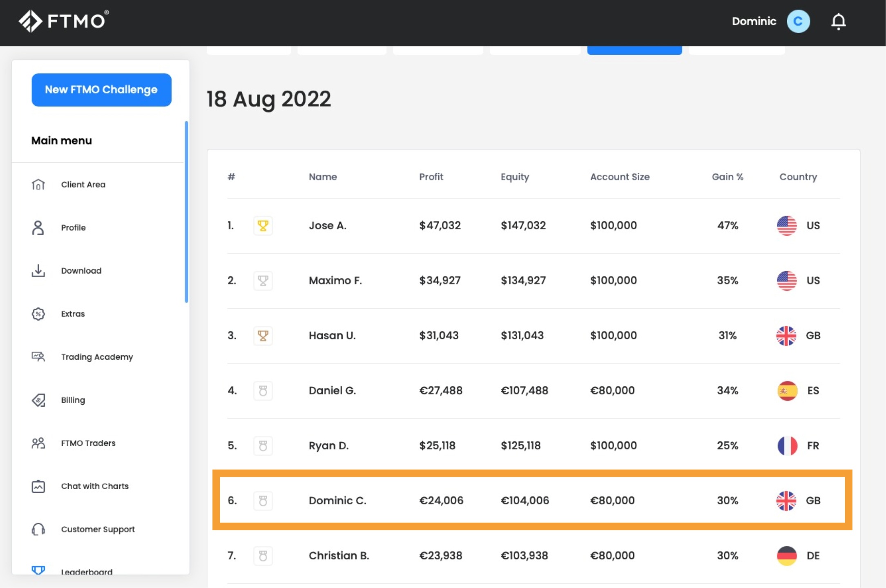Open Dominic's profile avatar circle
The width and height of the screenshot is (886, 588).
click(798, 21)
